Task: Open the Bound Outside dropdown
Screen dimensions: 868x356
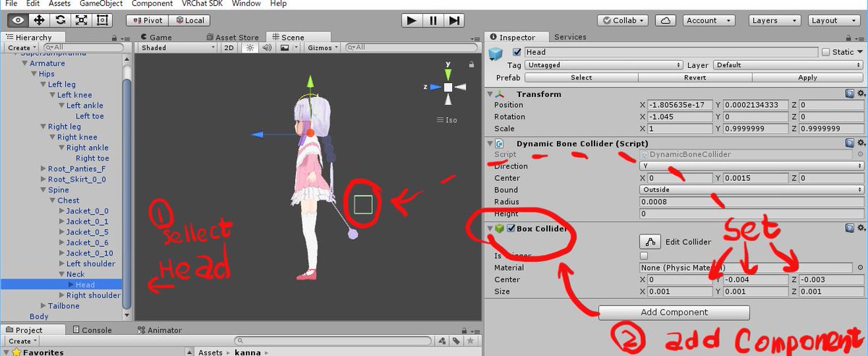Action: (752, 190)
